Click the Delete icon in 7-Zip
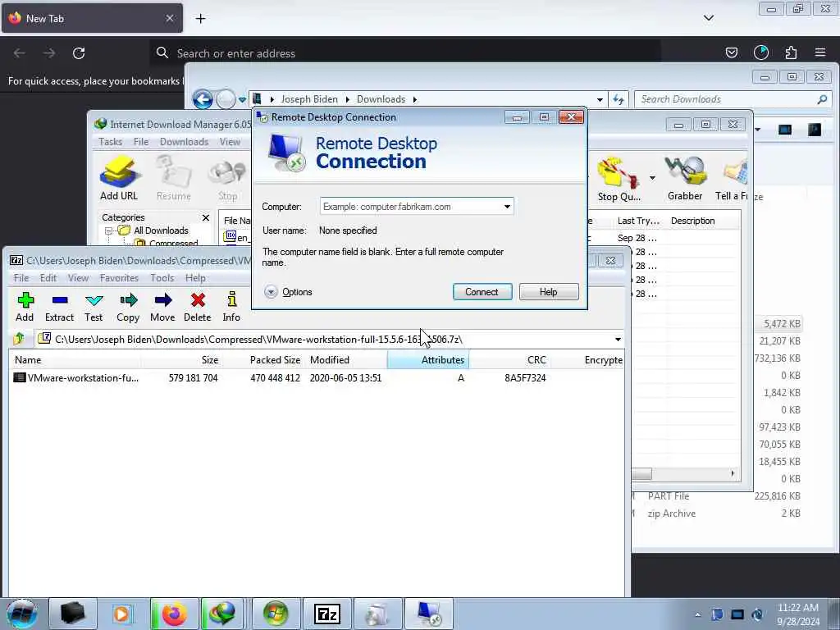This screenshot has height=630, width=840. pyautogui.click(x=198, y=307)
